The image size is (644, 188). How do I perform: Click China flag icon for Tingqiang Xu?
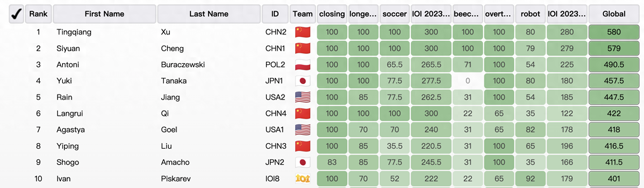(303, 32)
